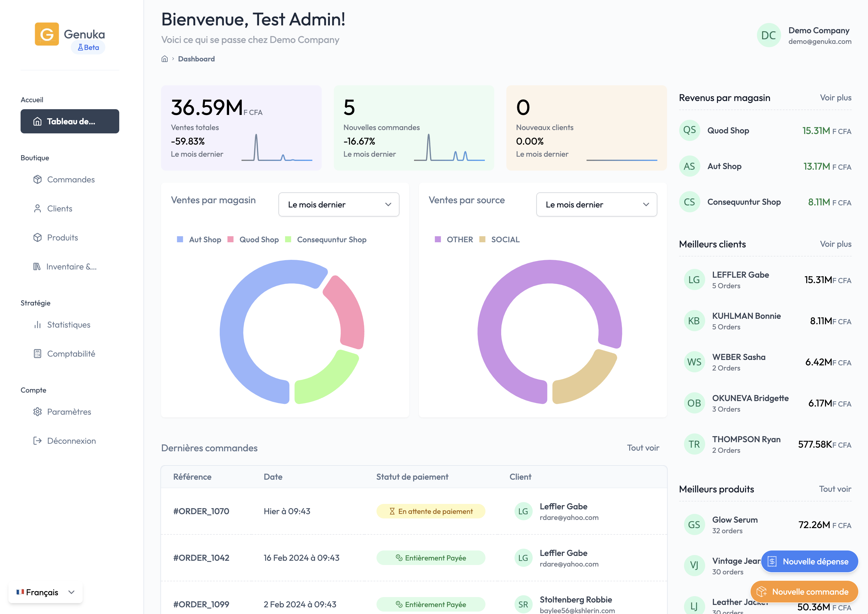Viewport: 868px width, 614px height.
Task: Open the Produits menu item
Action: coord(62,238)
